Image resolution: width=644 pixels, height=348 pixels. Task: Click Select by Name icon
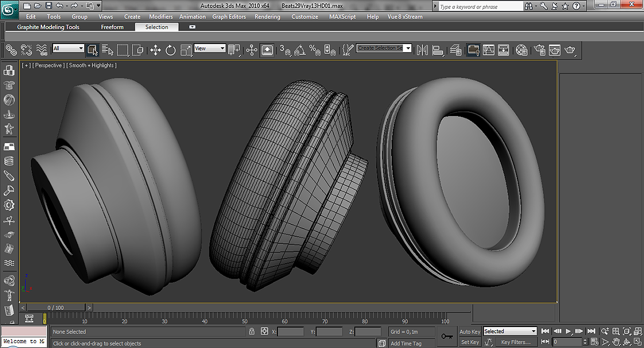108,50
